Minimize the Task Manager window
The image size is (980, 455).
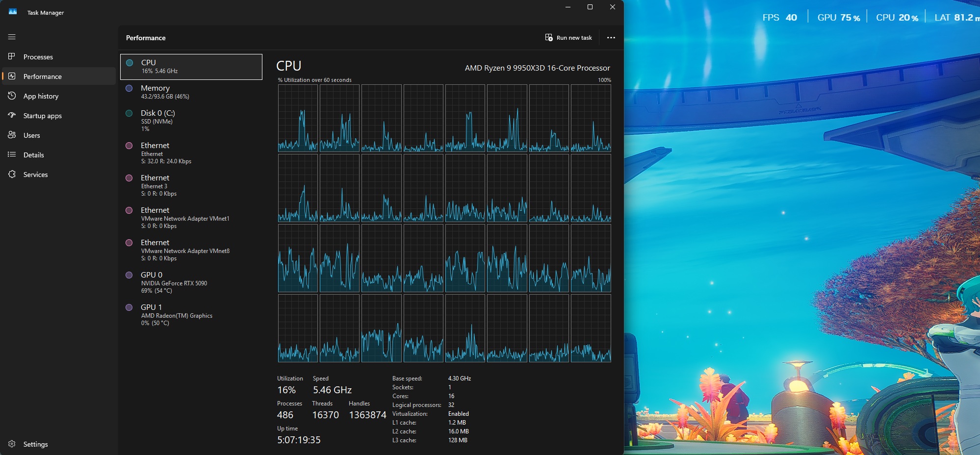tap(568, 7)
